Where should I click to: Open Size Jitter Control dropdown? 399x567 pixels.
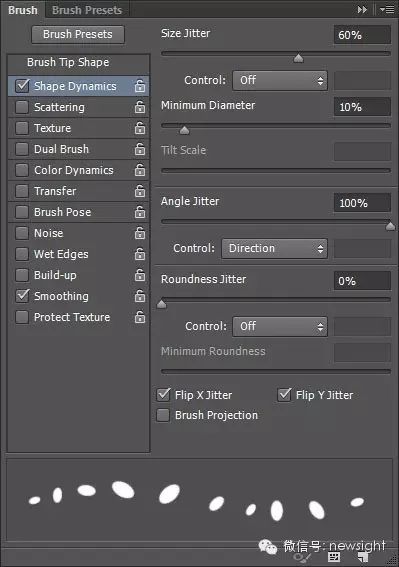[280, 80]
